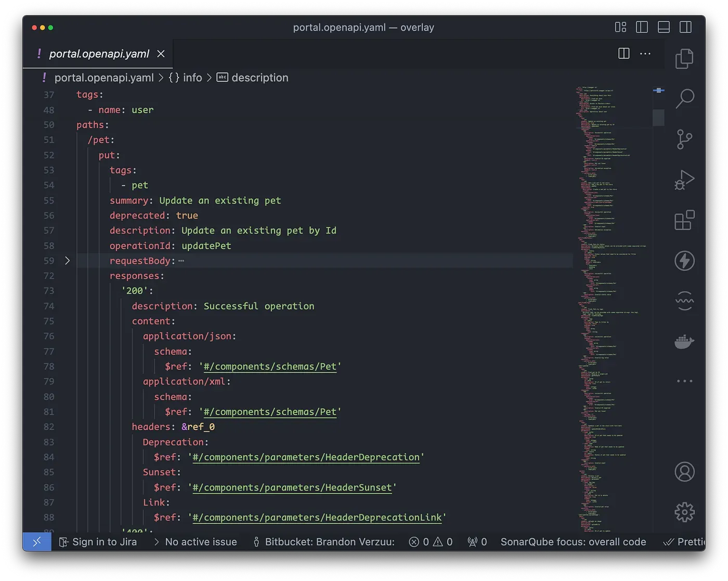Open Bitbucket: Brandon Verzuu status item
The image size is (728, 581).
coord(322,541)
